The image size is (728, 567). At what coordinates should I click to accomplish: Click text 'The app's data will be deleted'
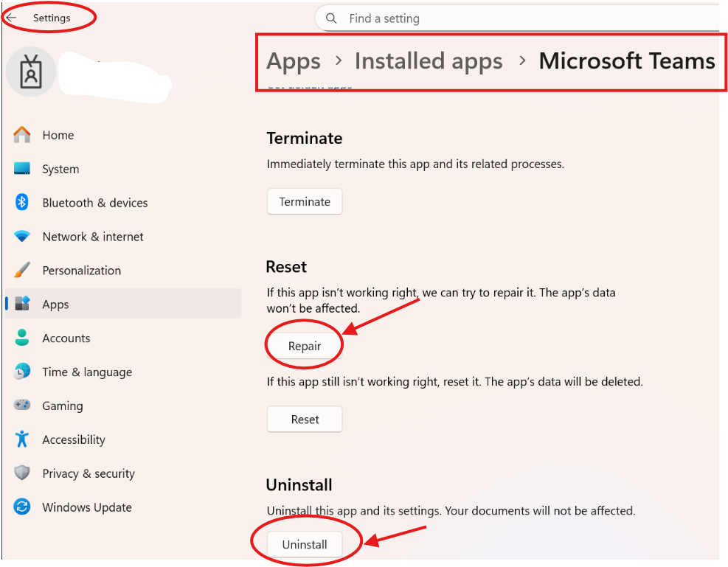point(564,382)
